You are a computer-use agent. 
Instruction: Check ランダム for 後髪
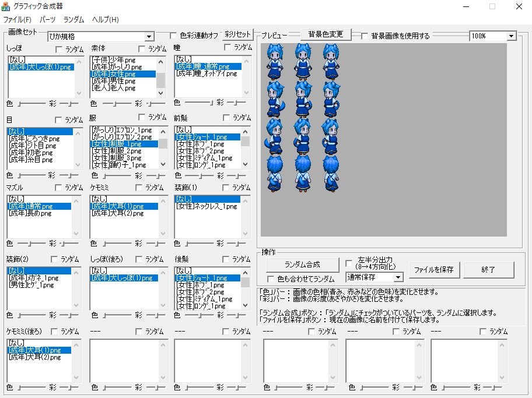click(x=226, y=259)
